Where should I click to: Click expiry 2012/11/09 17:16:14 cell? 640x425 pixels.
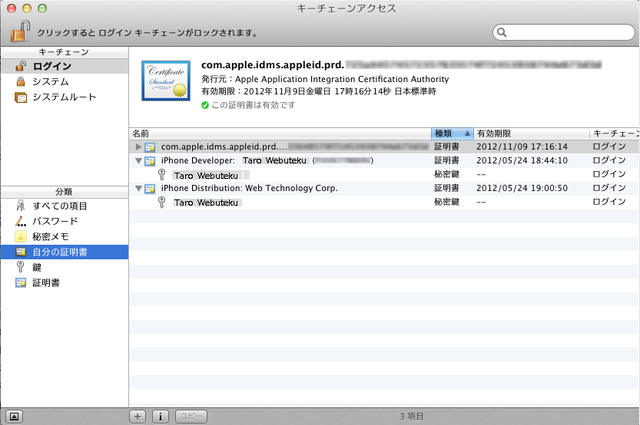point(522,147)
